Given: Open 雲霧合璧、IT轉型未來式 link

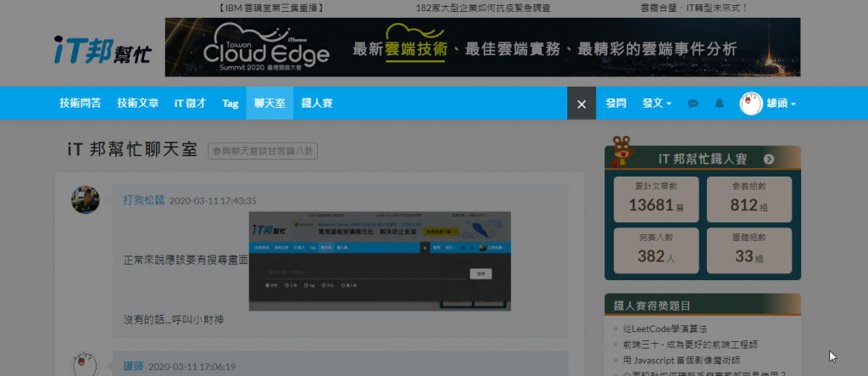Looking at the screenshot, I should tap(693, 8).
